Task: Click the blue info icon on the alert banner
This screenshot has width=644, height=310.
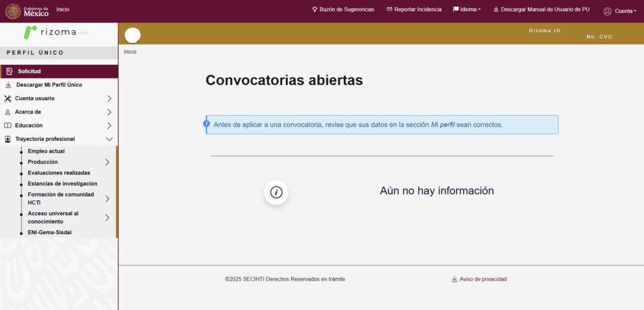Action: 207,124
